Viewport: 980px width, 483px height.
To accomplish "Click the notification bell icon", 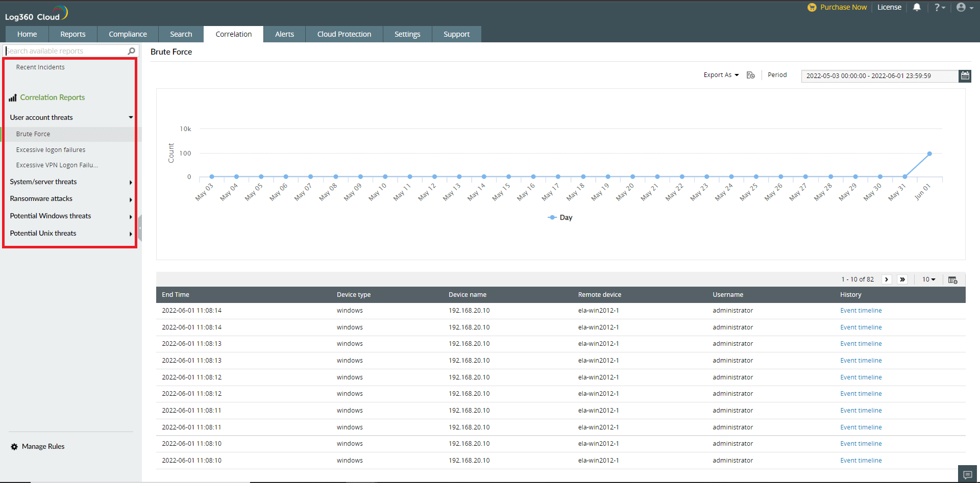I will (916, 7).
